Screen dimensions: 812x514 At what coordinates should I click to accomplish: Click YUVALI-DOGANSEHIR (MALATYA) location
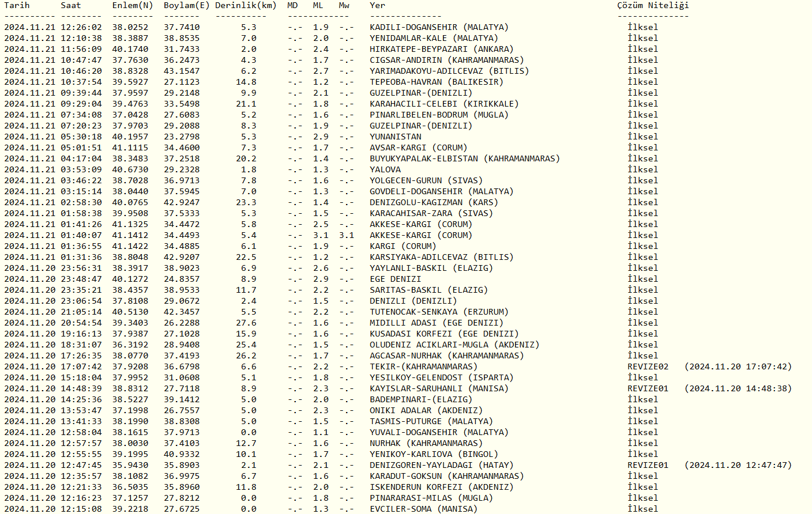439,432
